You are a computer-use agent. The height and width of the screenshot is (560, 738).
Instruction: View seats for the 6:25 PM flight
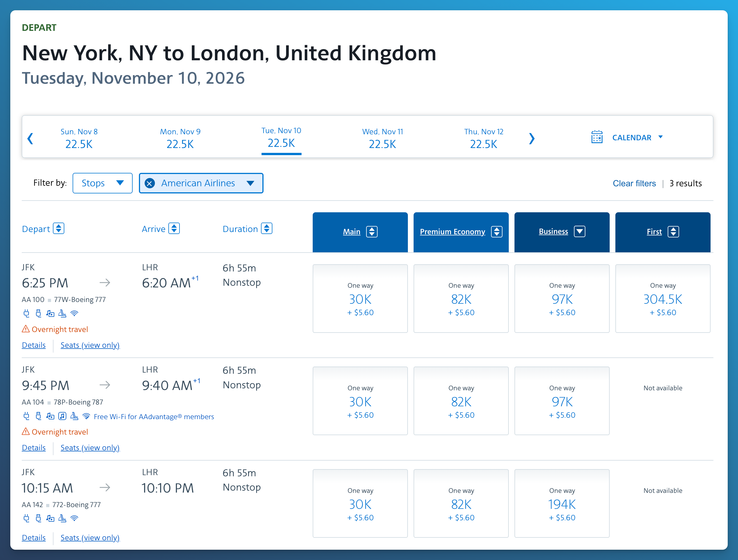tap(90, 345)
